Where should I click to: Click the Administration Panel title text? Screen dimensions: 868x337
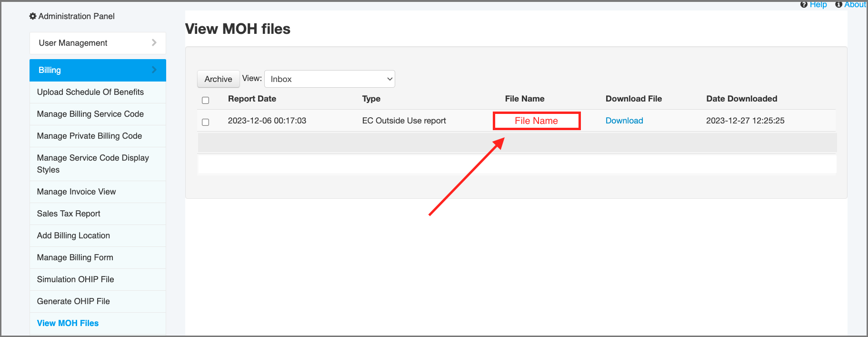point(76,16)
